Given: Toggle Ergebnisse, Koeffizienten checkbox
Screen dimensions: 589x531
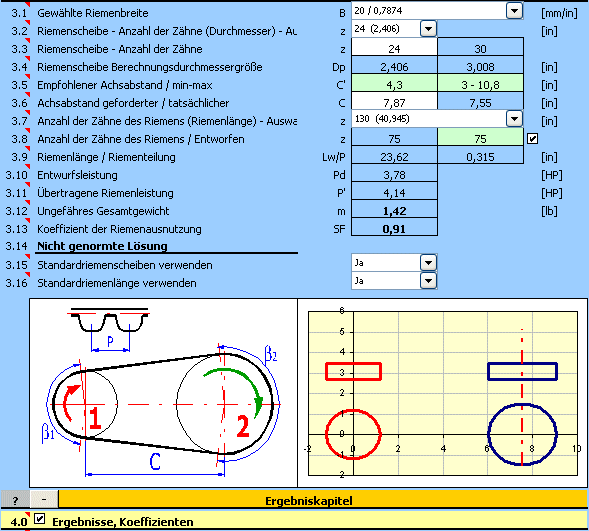Looking at the screenshot, I should [x=39, y=519].
